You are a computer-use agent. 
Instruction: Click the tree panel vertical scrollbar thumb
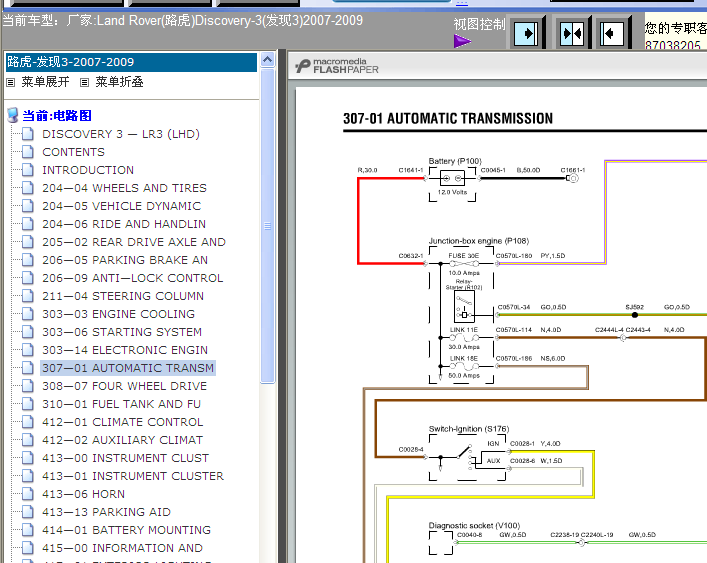pyautogui.click(x=267, y=225)
